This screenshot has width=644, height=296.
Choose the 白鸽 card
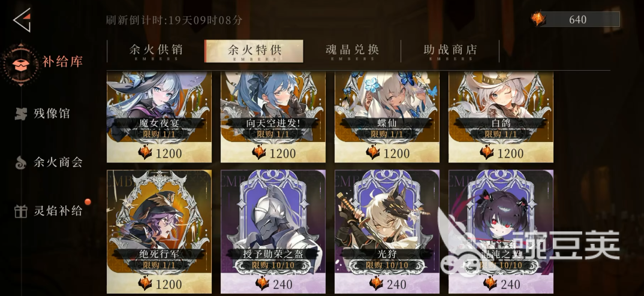(501, 117)
